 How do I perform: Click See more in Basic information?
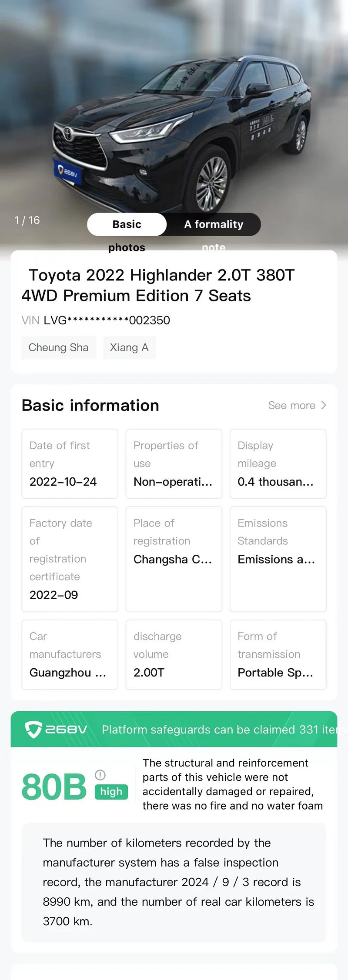[x=292, y=405]
